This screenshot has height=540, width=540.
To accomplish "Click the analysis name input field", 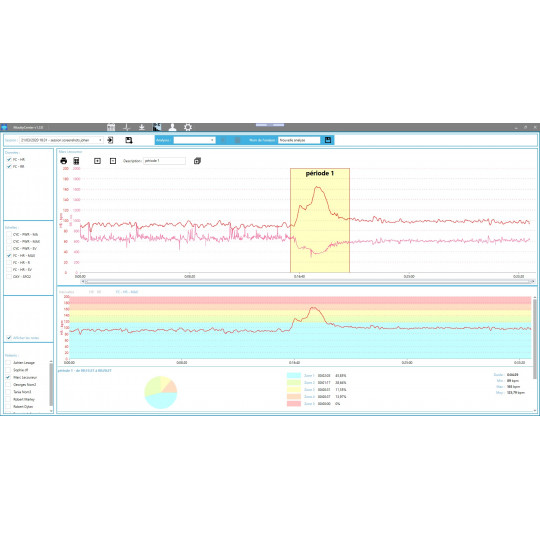I will tap(299, 140).
